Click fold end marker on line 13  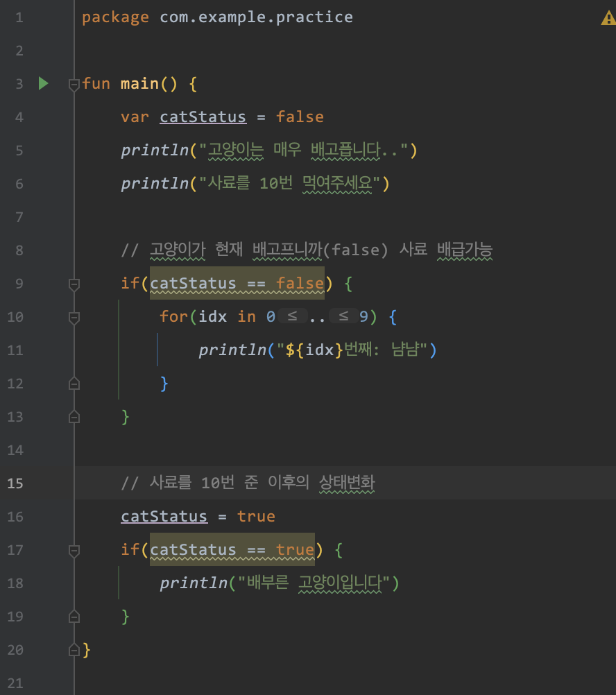tap(74, 417)
